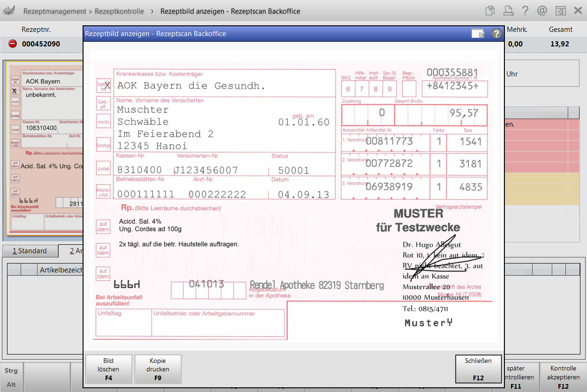The height and width of the screenshot is (392, 587).
Task: Click the printer icon in top header
Action: pyautogui.click(x=508, y=10)
